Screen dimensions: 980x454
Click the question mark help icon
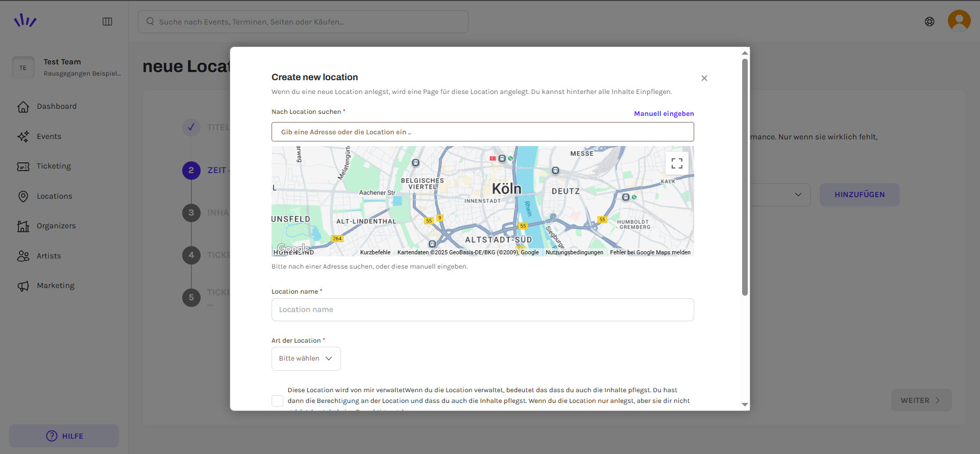52,436
